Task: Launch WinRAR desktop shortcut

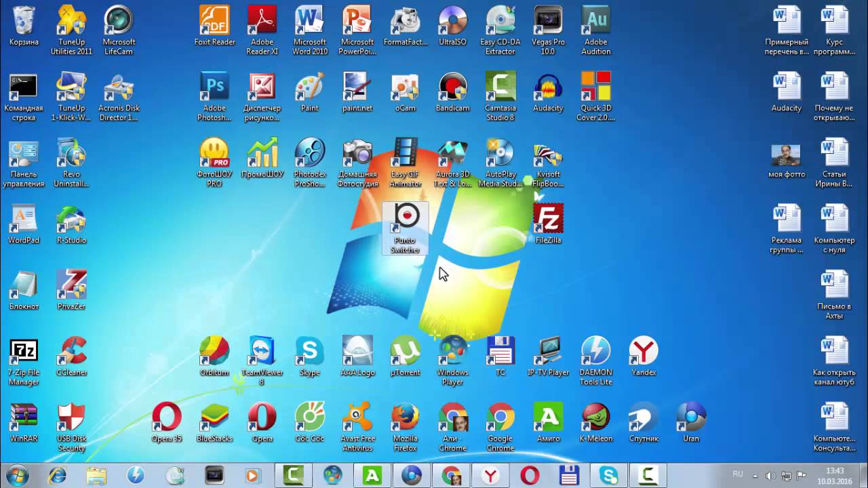Action: click(x=24, y=424)
